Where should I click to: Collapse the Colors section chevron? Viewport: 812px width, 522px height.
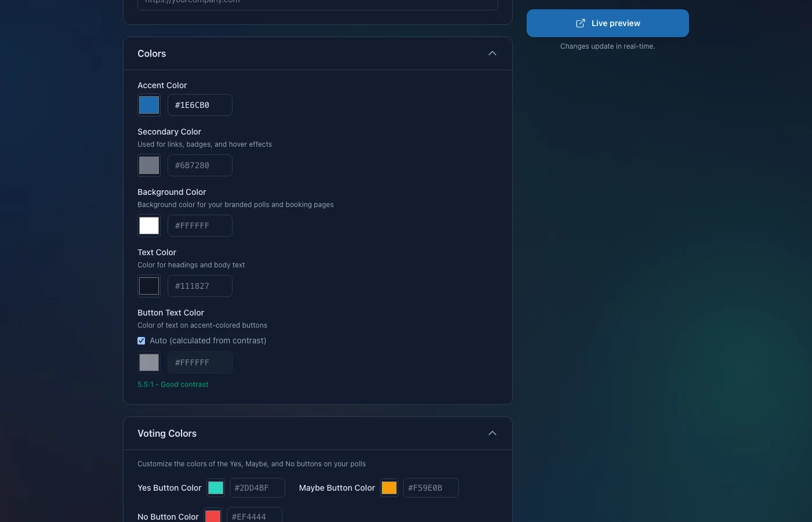[x=492, y=53]
